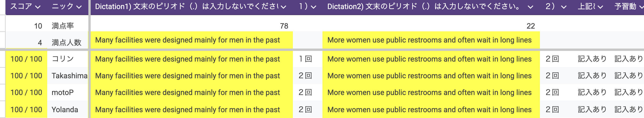This screenshot has width=644, height=118.
Task: Select the motoP nickname cell
Action: pos(62,92)
